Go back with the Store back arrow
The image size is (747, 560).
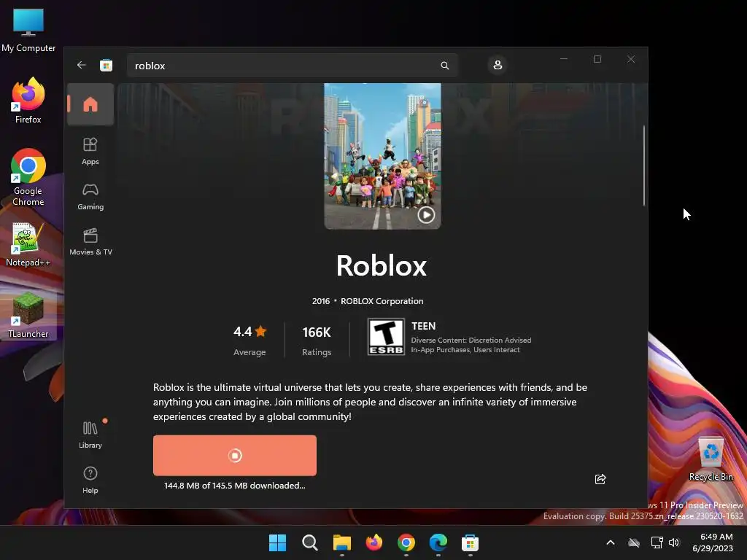pyautogui.click(x=82, y=65)
